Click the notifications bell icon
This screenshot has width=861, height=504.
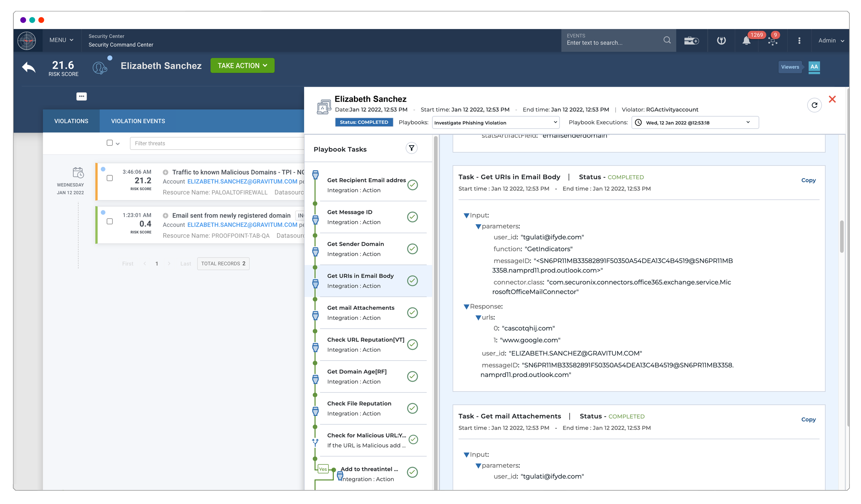[746, 41]
